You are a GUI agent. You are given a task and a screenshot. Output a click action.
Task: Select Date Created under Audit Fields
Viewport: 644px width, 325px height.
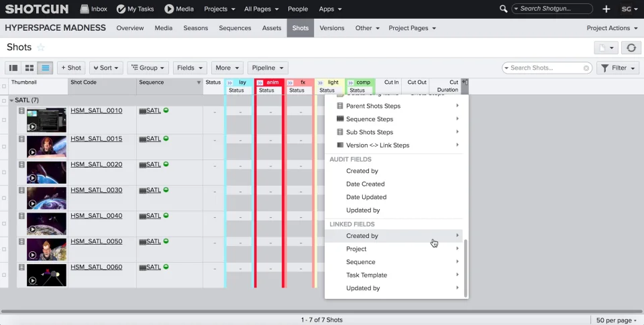[x=394, y=184]
